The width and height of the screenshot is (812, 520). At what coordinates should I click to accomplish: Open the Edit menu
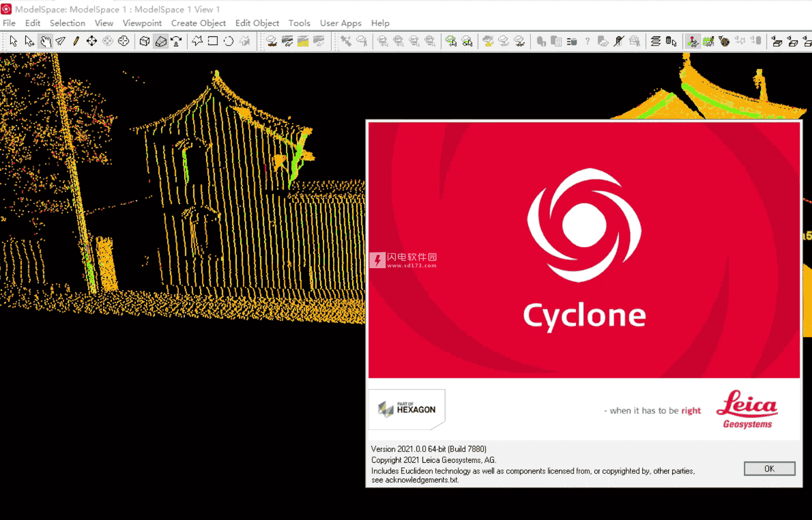33,23
